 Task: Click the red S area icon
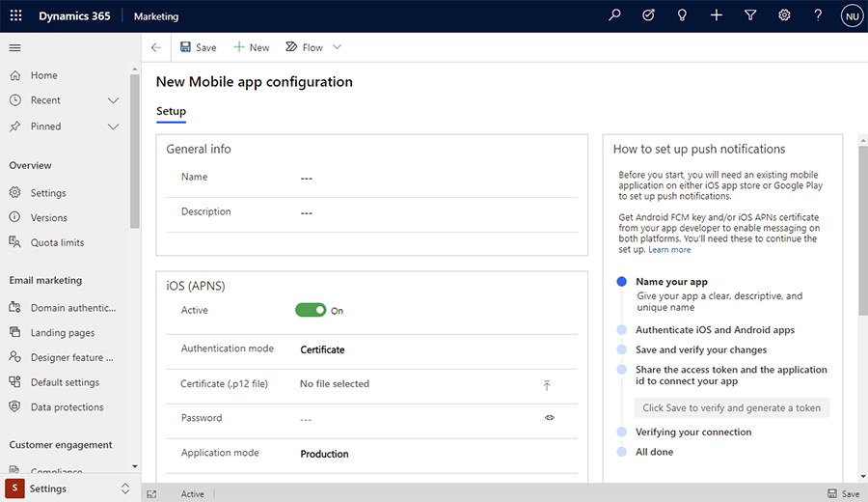(x=14, y=488)
